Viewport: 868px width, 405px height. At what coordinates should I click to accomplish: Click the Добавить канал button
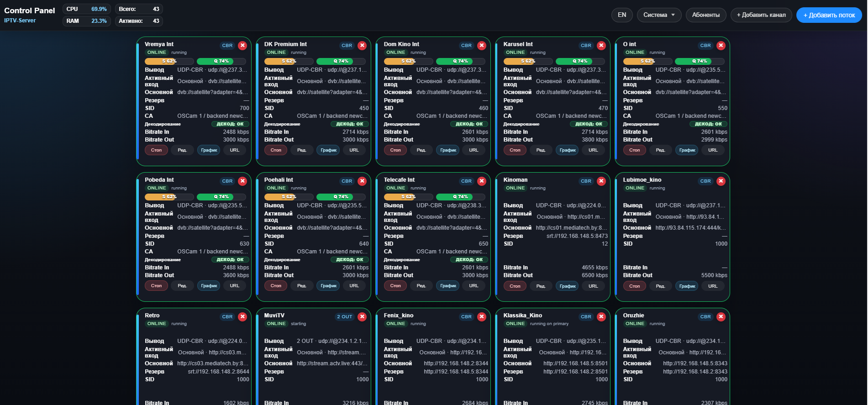pyautogui.click(x=761, y=15)
